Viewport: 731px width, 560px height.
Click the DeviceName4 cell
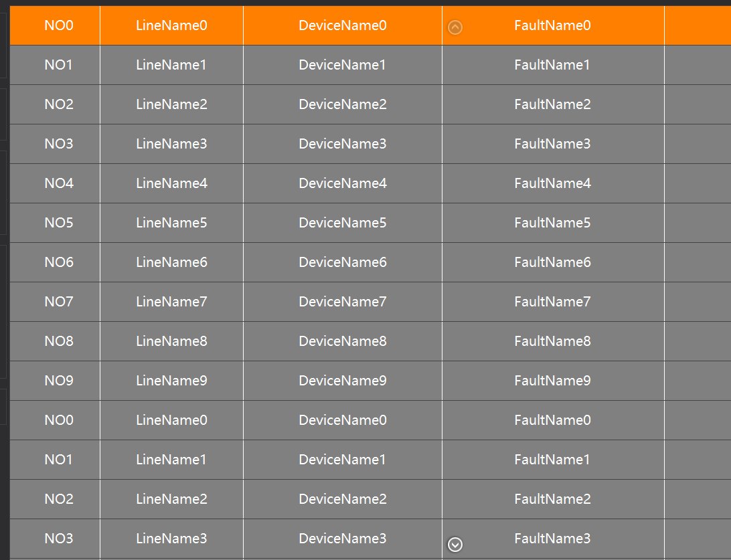343,183
